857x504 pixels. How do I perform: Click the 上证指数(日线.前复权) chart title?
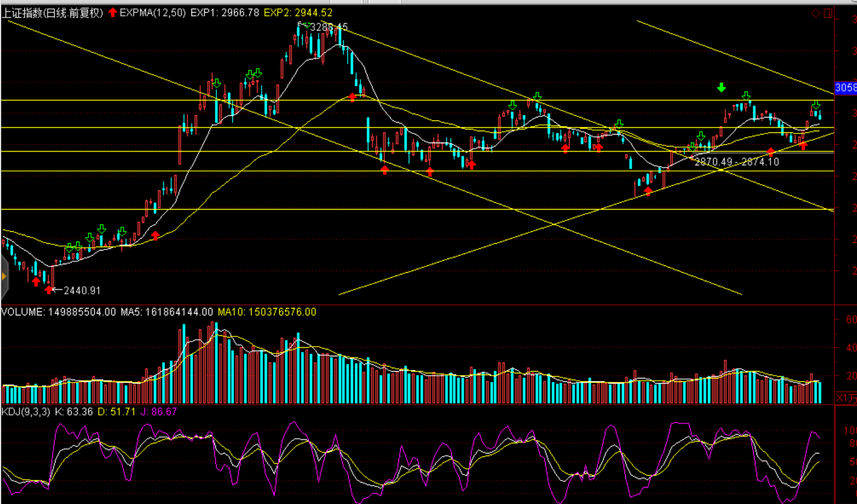[x=53, y=13]
